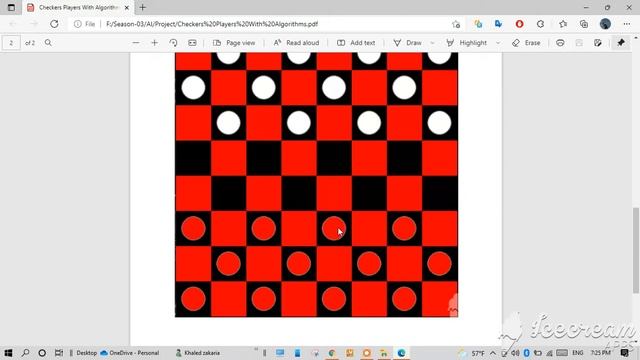Open Cortana from taskbar

[x=42, y=353]
